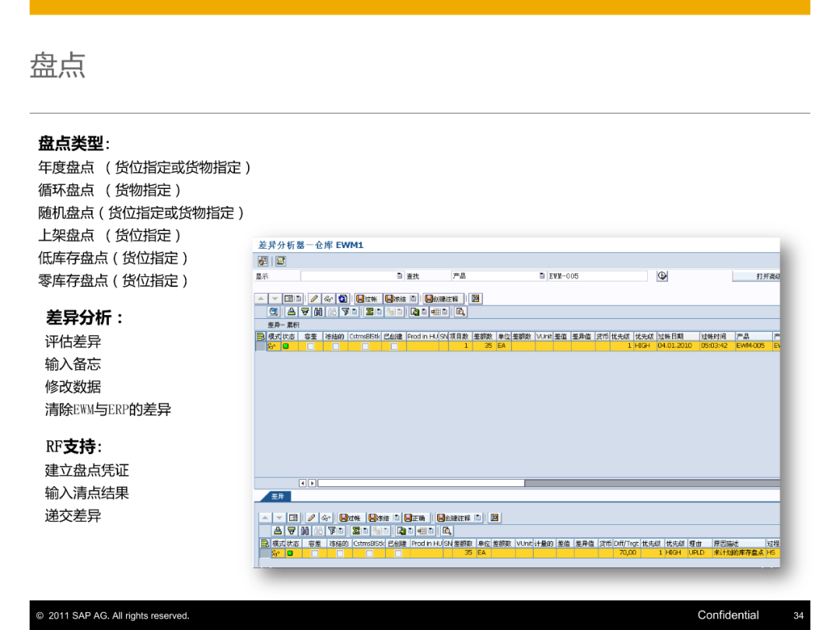The height and width of the screenshot is (630, 840).
Task: Click the UPLD reason cell in the lower table
Action: pos(698,552)
